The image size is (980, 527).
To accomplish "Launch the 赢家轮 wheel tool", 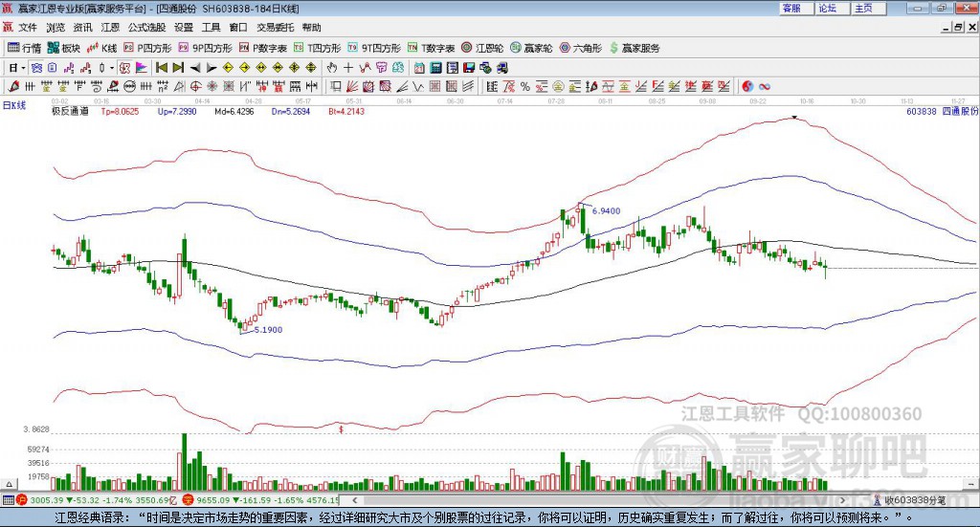I will pyautogui.click(x=531, y=48).
